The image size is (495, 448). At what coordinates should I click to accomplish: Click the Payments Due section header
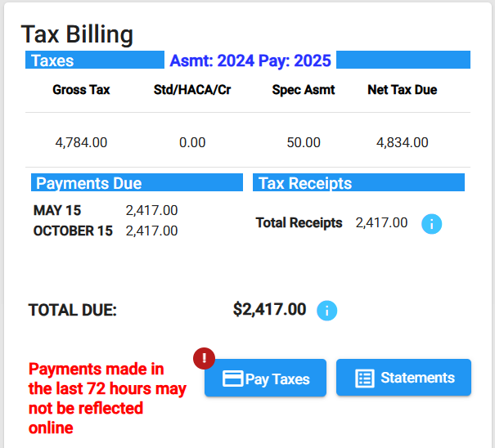(137, 183)
